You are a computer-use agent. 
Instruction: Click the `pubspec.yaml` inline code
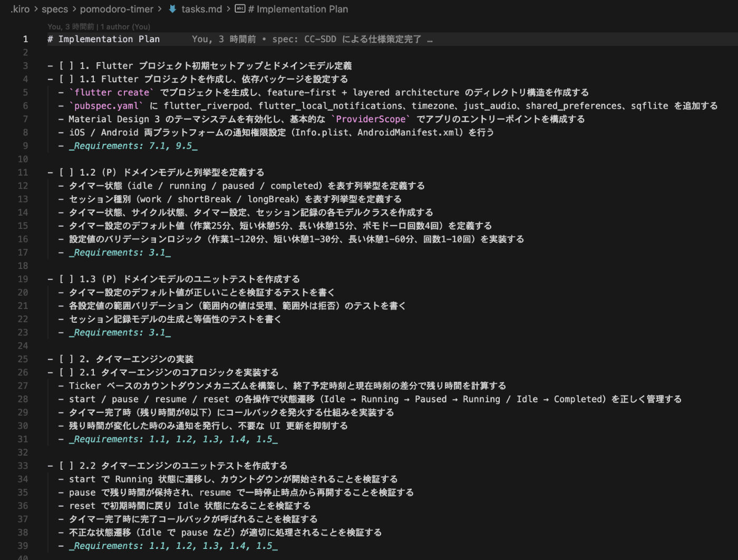click(106, 106)
